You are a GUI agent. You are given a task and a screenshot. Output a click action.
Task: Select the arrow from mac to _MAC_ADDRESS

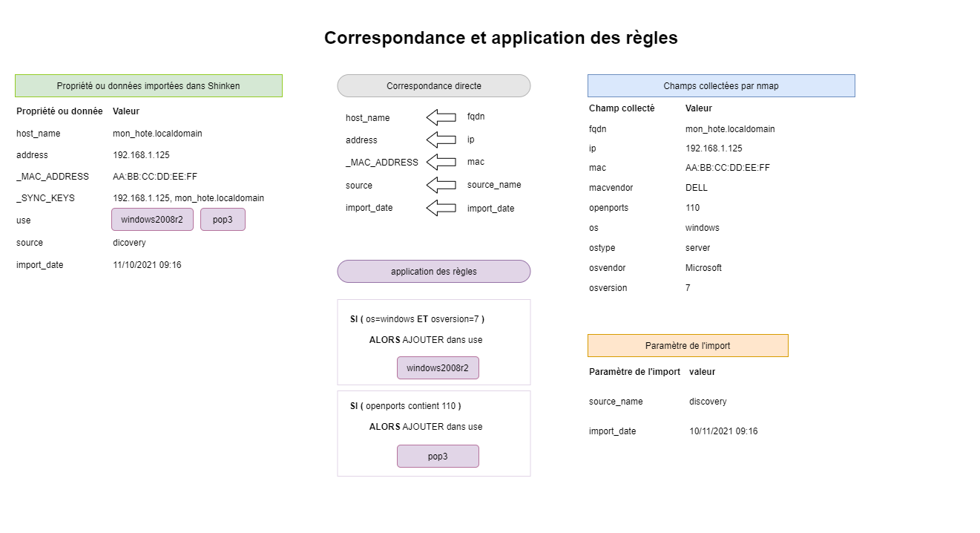(x=441, y=162)
